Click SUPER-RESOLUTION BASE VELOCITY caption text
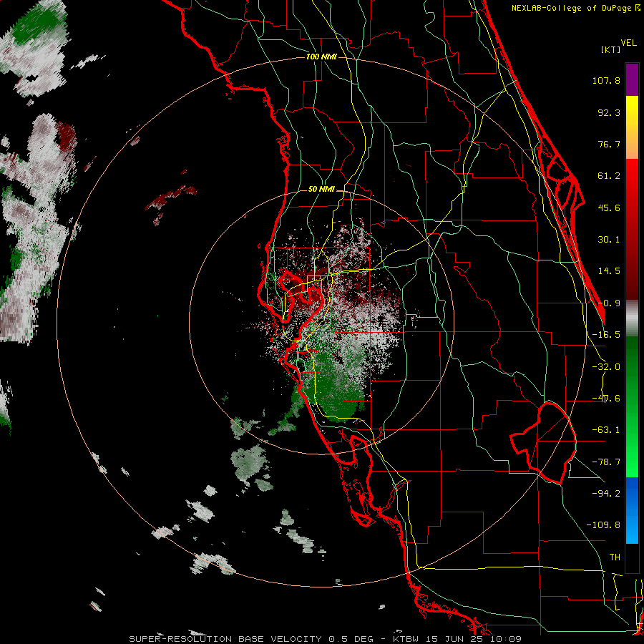The width and height of the screenshot is (644, 644). [225, 639]
